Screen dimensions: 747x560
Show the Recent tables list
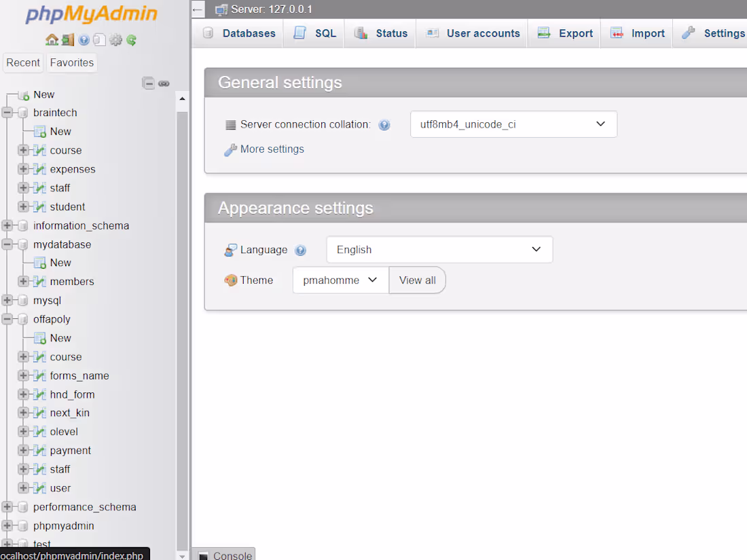pos(23,63)
